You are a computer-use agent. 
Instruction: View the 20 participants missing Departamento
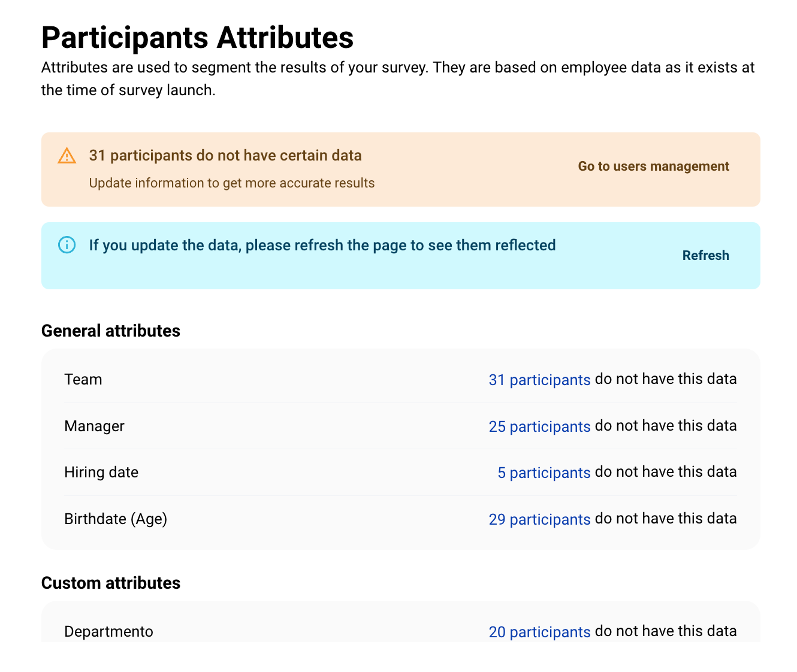click(x=539, y=632)
